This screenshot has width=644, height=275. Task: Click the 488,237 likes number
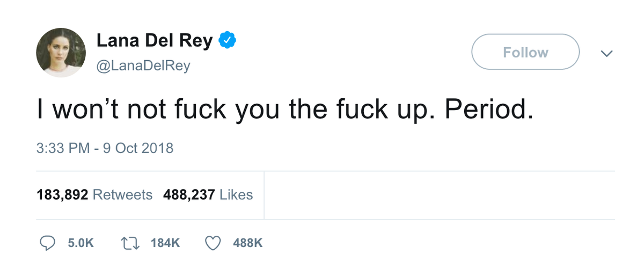(x=189, y=194)
